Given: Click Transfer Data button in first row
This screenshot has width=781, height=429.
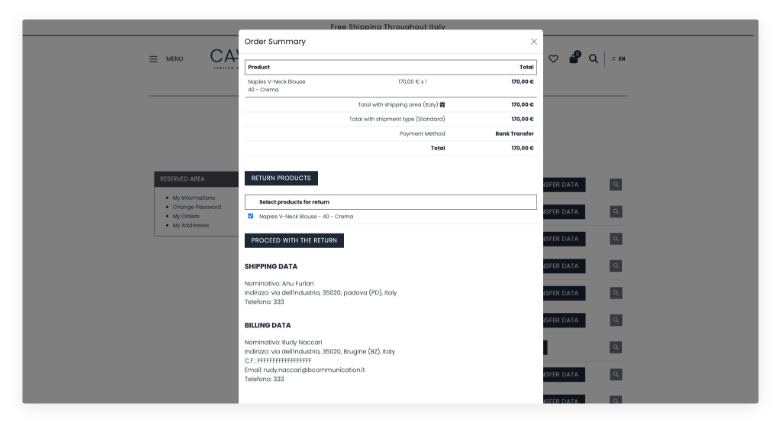Looking at the screenshot, I should [563, 185].
